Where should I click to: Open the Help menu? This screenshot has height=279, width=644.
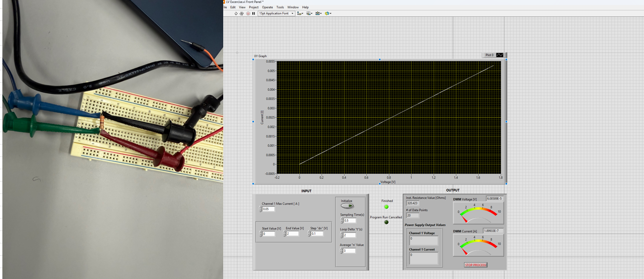point(305,7)
